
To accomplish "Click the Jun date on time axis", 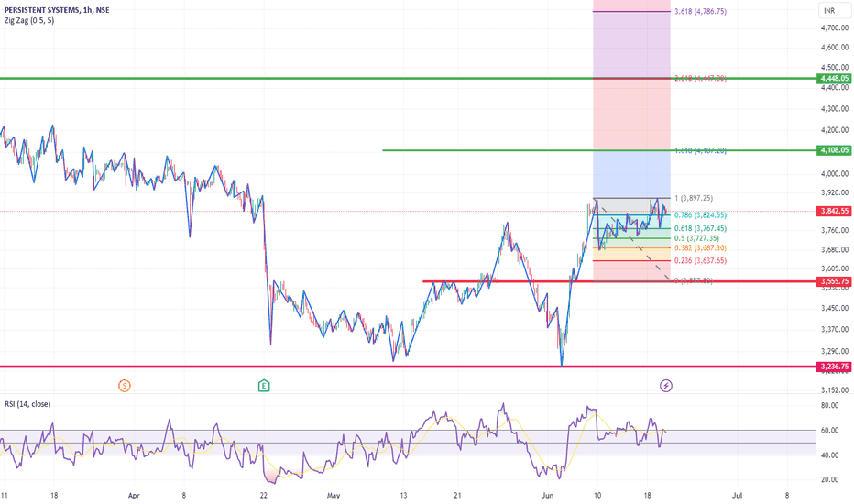I will 547,495.
